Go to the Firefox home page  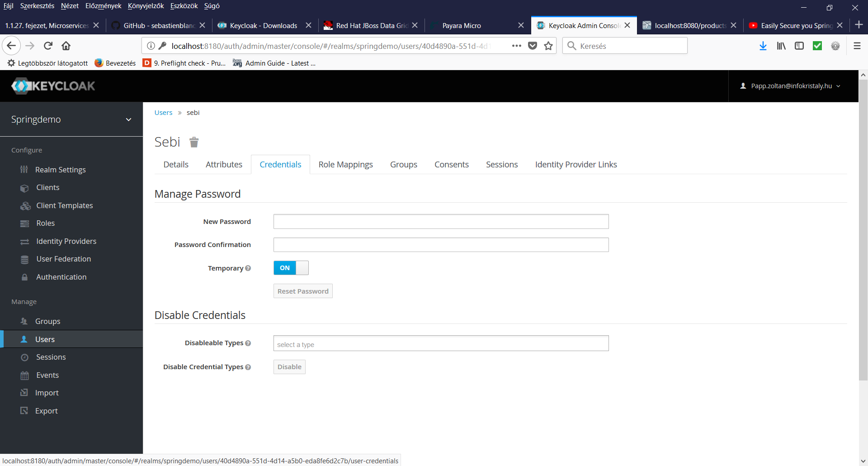coord(66,46)
